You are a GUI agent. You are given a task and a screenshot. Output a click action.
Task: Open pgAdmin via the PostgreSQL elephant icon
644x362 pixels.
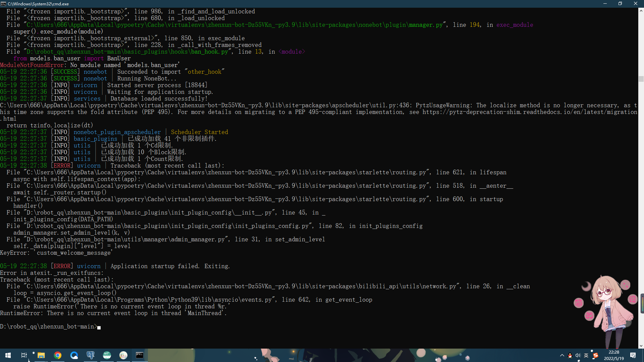tap(91, 355)
